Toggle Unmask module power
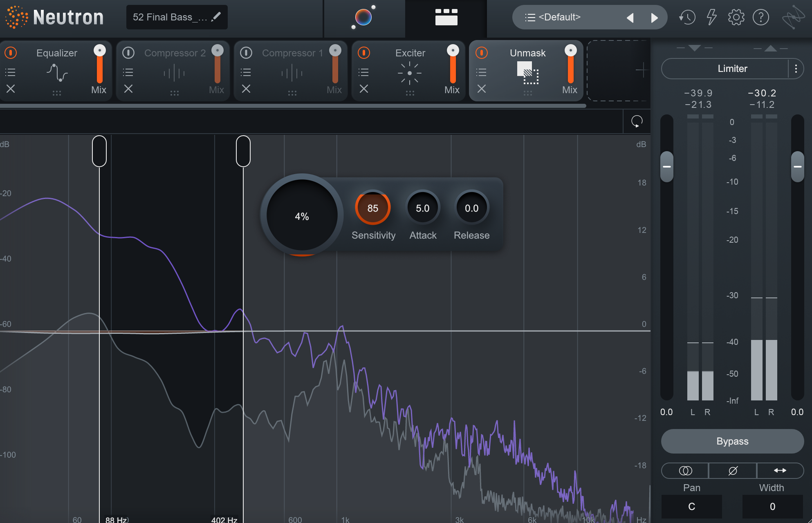This screenshot has width=812, height=523. pos(482,53)
